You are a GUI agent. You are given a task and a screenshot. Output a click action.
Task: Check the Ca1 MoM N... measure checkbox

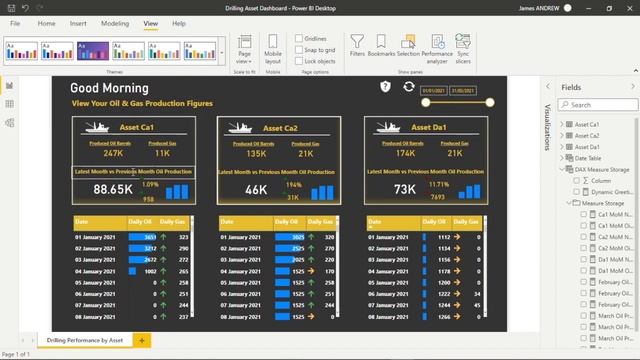pos(584,214)
